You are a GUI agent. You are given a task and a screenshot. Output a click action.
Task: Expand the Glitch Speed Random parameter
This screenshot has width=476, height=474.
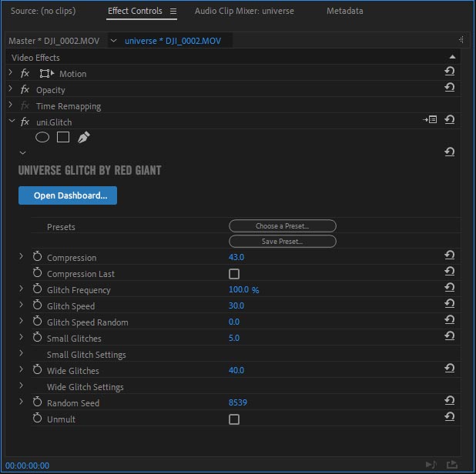pyautogui.click(x=21, y=321)
